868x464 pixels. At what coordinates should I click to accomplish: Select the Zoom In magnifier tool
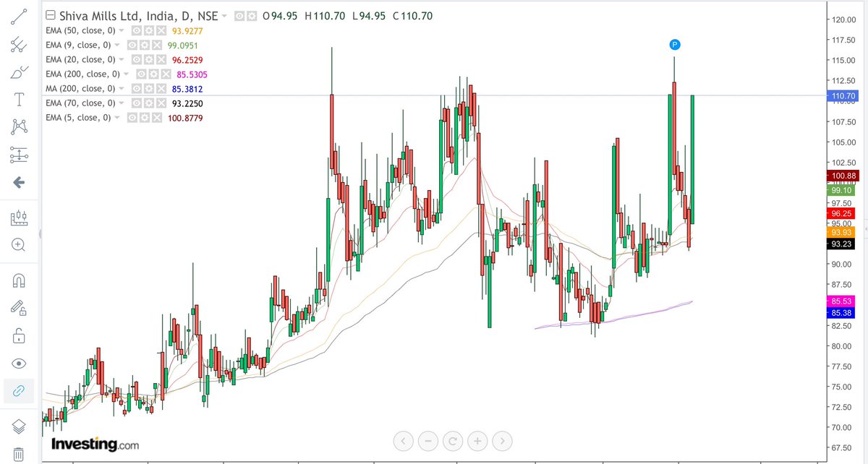(x=20, y=244)
